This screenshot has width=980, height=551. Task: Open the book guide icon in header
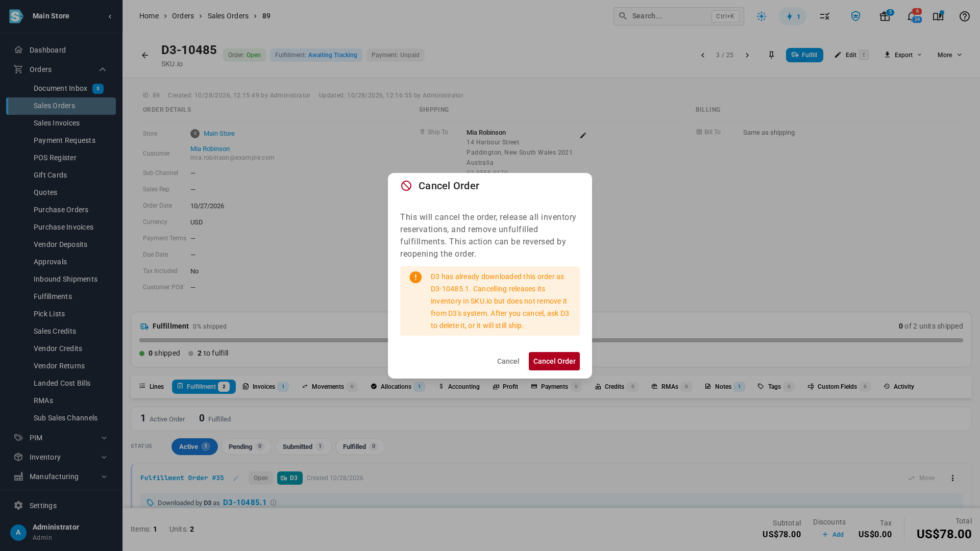point(938,16)
